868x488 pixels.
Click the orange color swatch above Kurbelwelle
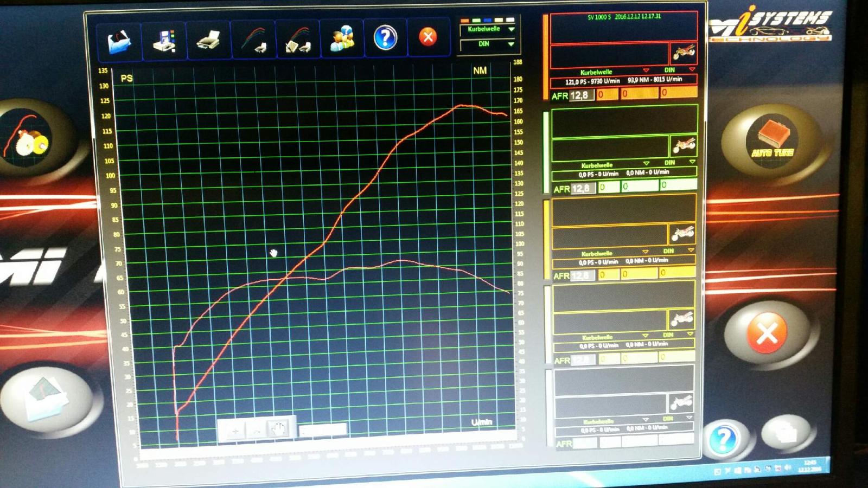(x=464, y=21)
